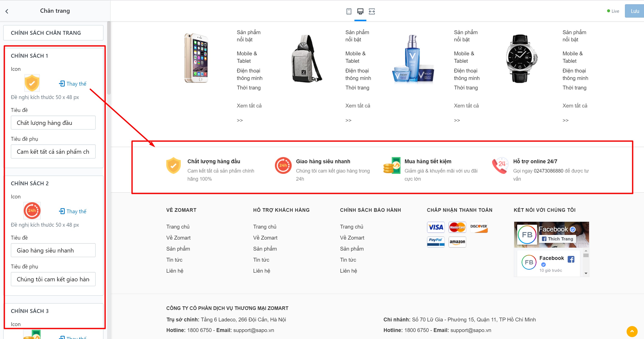This screenshot has width=644, height=339.
Task: Go back using the left arrow icon
Action: click(x=7, y=11)
